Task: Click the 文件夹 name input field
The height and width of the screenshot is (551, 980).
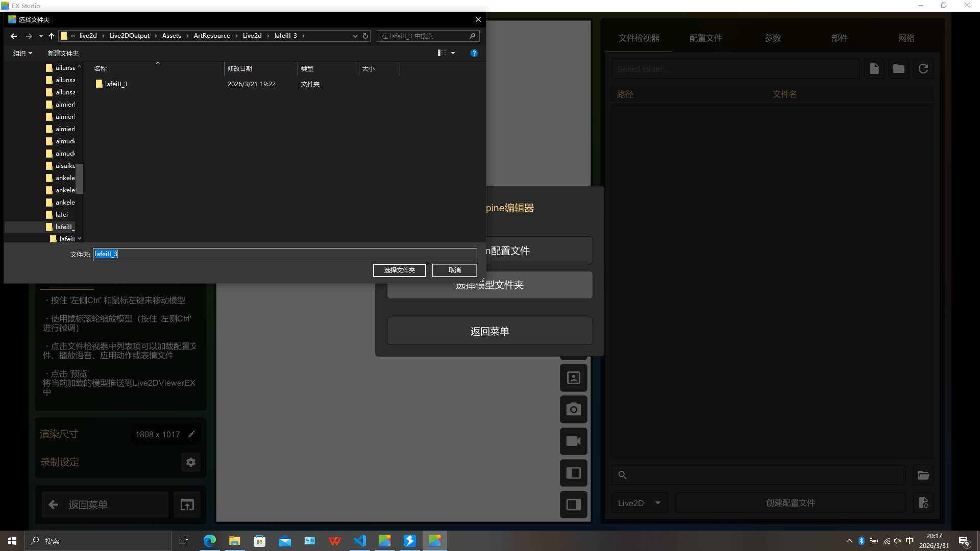Action: click(x=285, y=254)
